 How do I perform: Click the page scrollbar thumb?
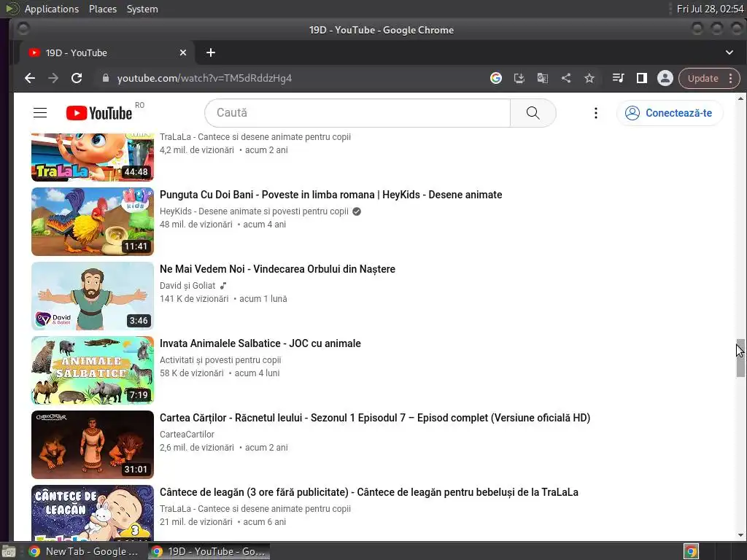click(740, 358)
